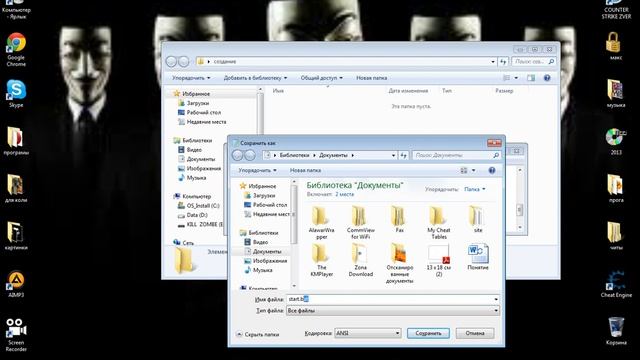Open address bar dropdown in 'создание' window
Image resolution: width=640 pixels, height=360 pixels.
click(493, 62)
